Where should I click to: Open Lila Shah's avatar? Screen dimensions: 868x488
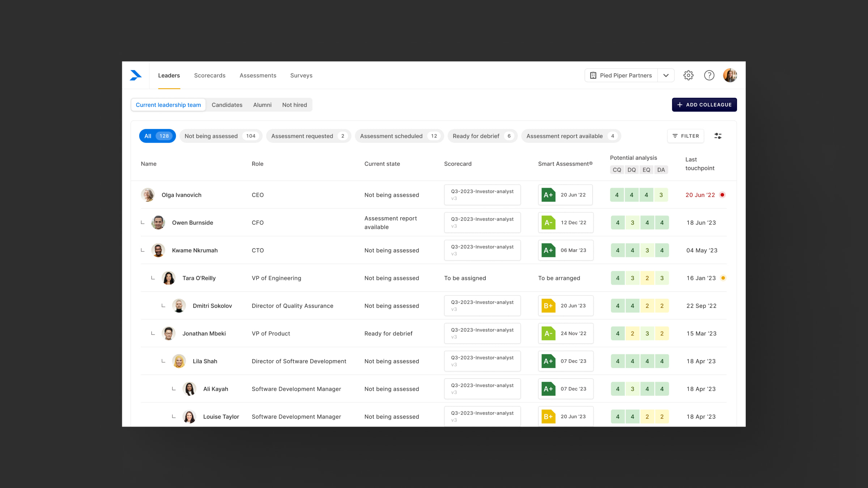point(179,361)
